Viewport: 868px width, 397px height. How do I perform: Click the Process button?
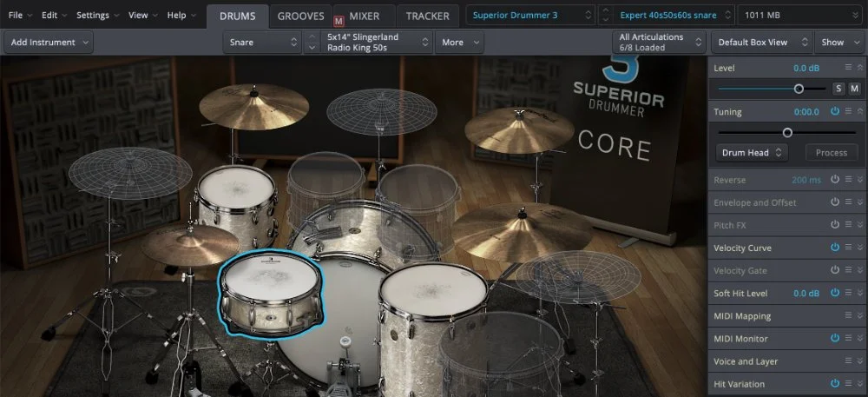832,153
